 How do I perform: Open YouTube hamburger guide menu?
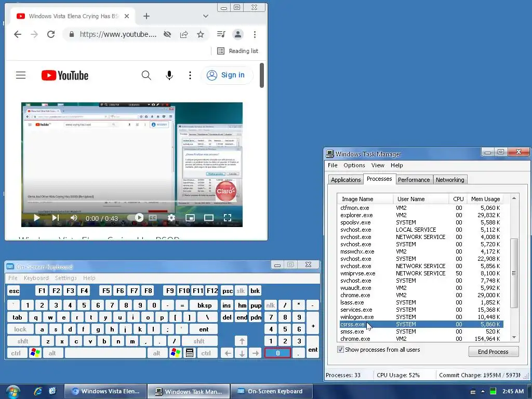[21, 75]
